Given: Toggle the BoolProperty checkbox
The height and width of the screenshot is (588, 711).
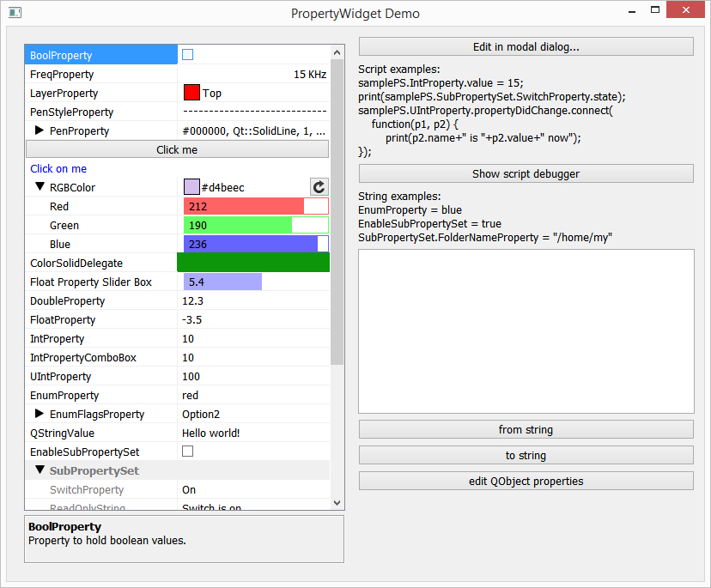Looking at the screenshot, I should tap(185, 54).
